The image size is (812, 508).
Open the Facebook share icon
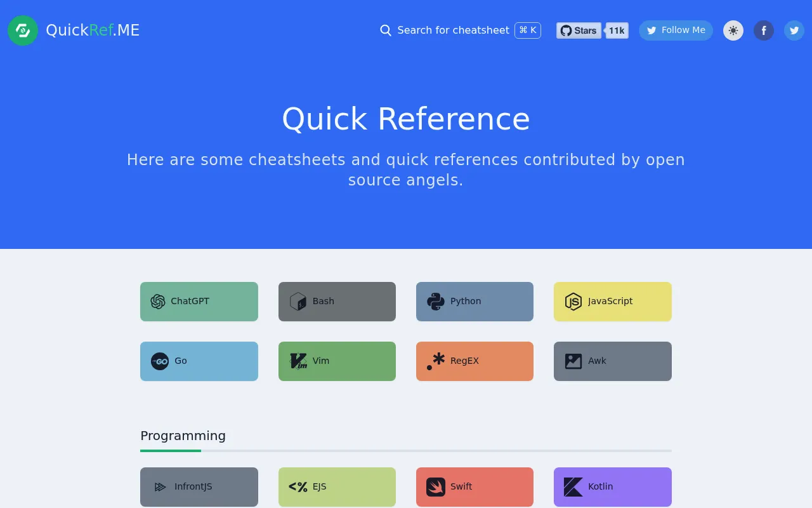pyautogui.click(x=764, y=30)
